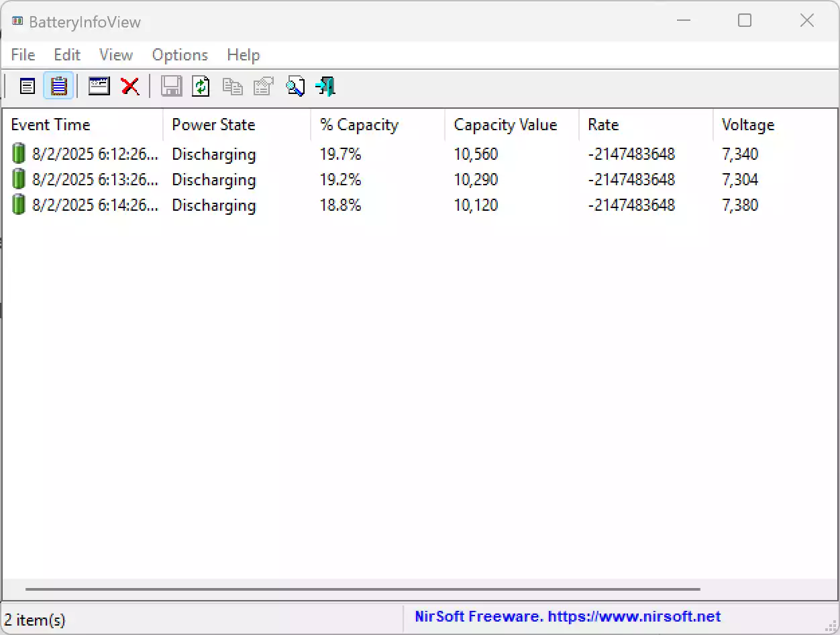Click the Find toolbar icon
The width and height of the screenshot is (840, 635).
[295, 86]
